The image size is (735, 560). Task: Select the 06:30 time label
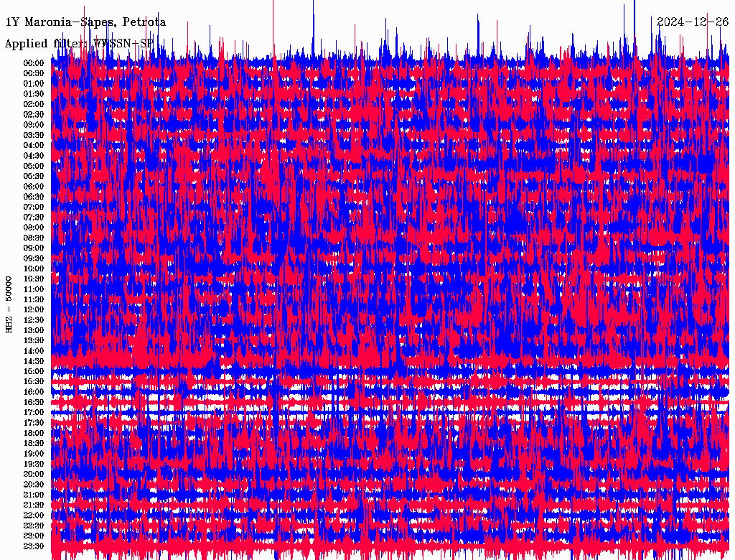point(34,197)
